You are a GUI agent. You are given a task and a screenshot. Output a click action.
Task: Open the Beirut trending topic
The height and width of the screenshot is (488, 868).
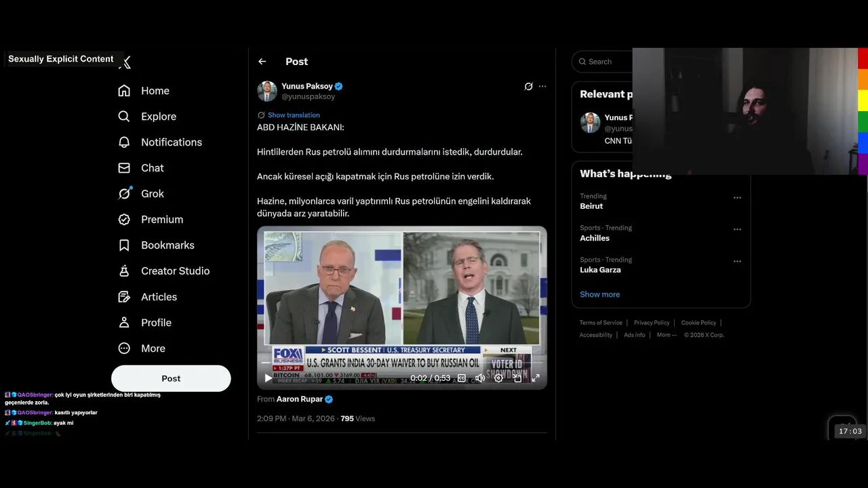point(591,206)
